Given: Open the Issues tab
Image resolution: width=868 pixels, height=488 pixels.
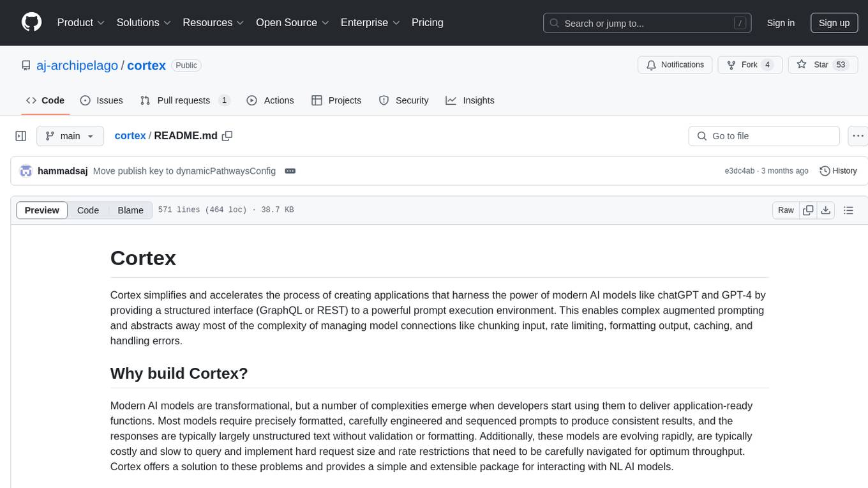Looking at the screenshot, I should [x=101, y=100].
